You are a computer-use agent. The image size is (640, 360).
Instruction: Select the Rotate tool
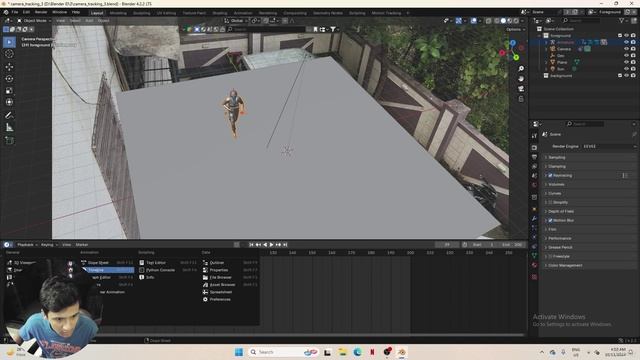point(9,78)
